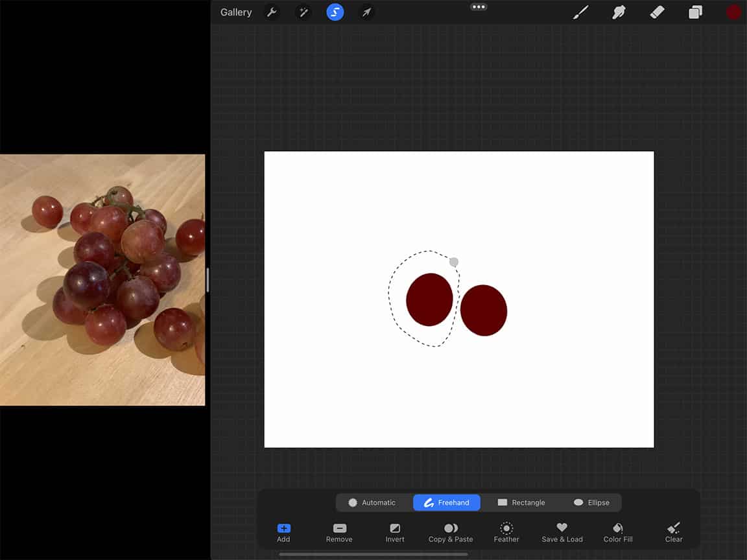Screen dimensions: 747x560
Task: Return to the Gallery
Action: click(235, 12)
